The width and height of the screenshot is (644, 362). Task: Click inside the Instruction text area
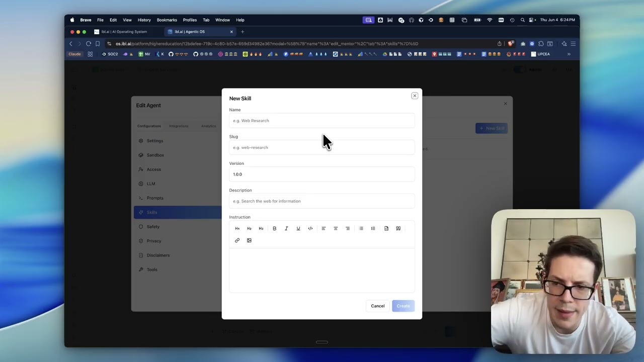tap(322, 270)
